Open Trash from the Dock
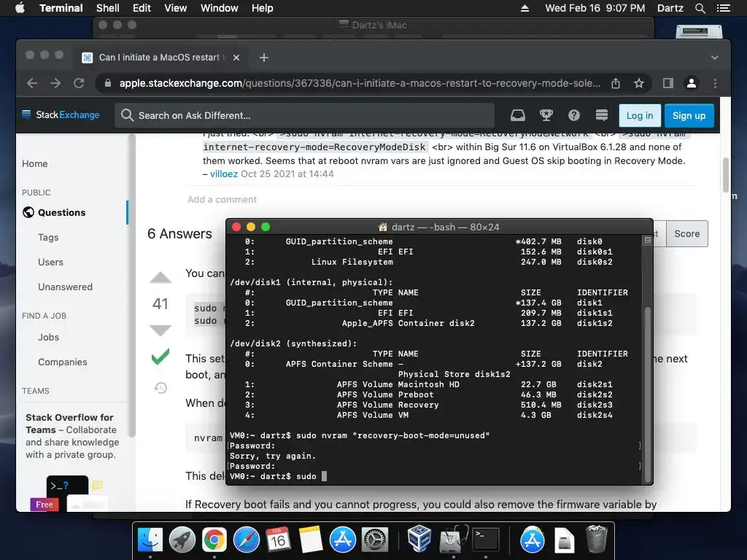 click(x=597, y=539)
